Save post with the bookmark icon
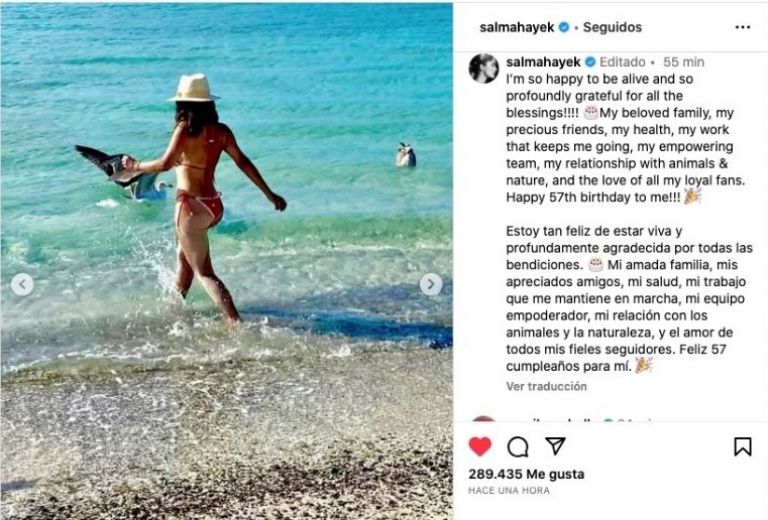Image resolution: width=768 pixels, height=520 pixels. tap(743, 446)
